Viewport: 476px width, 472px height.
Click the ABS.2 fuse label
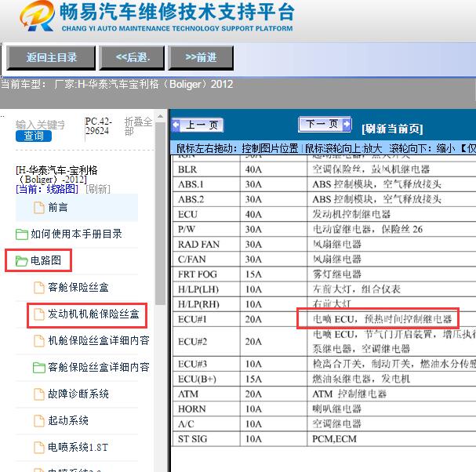pyautogui.click(x=191, y=199)
